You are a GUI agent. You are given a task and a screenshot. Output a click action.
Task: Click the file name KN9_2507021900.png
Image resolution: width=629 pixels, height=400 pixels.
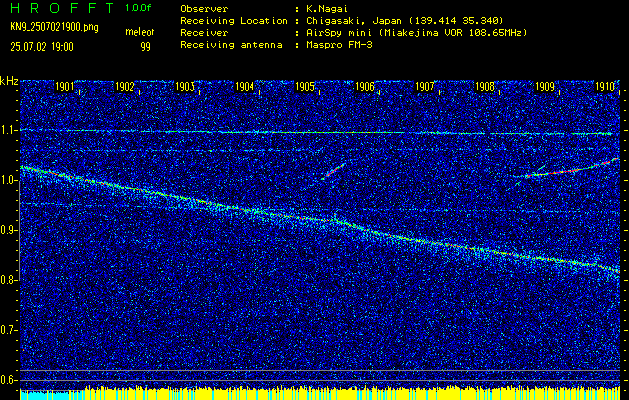click(54, 27)
